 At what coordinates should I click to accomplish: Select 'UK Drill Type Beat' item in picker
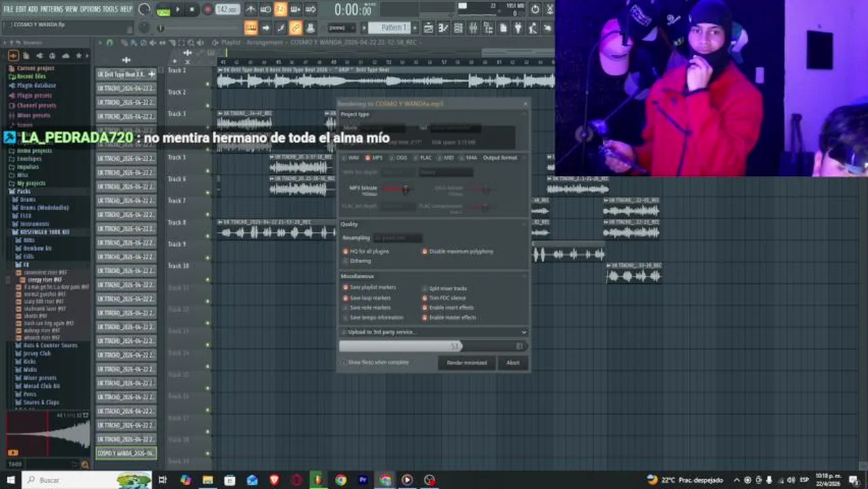126,74
